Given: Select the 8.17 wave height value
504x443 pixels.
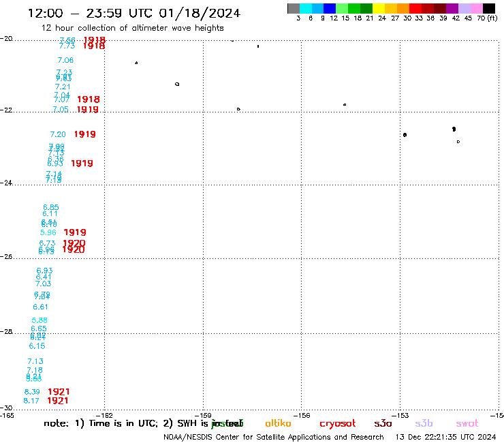Looking at the screenshot, I should pyautogui.click(x=31, y=401).
